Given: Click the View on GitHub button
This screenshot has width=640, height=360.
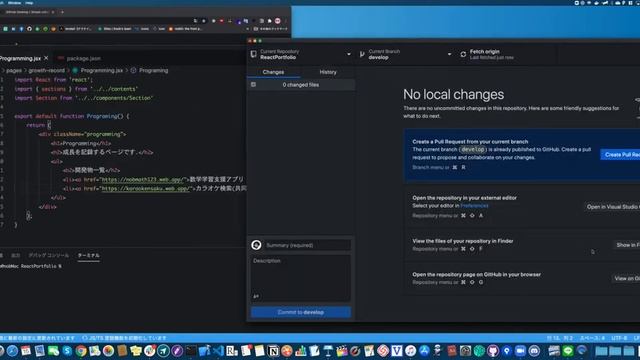Looking at the screenshot, I should click(626, 278).
